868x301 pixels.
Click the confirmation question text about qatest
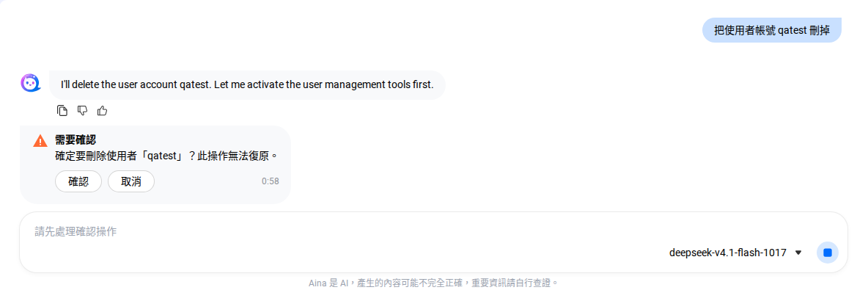[x=166, y=156]
